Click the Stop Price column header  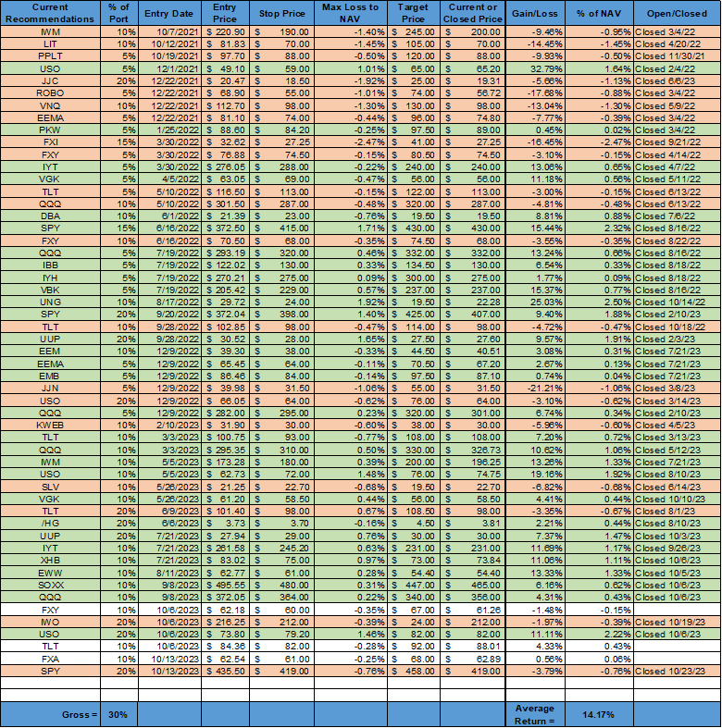(x=281, y=13)
